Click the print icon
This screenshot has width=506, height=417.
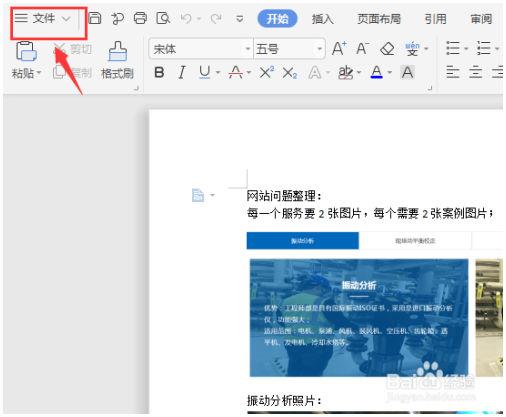pos(140,18)
